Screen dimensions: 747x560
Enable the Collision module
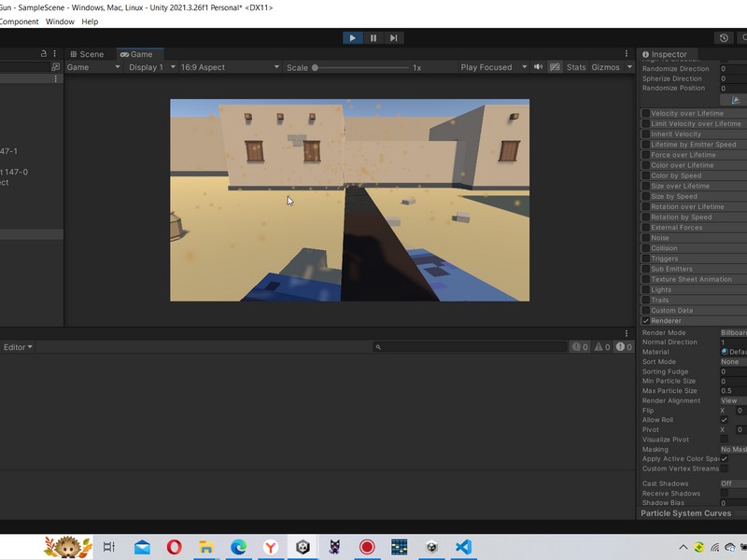[646, 247]
